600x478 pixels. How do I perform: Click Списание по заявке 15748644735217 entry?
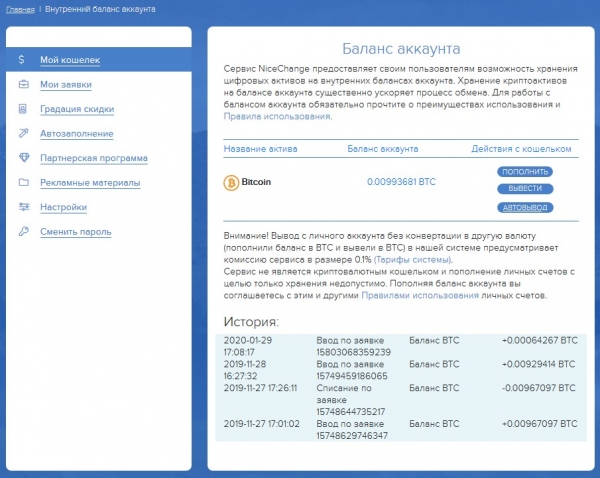click(x=351, y=400)
